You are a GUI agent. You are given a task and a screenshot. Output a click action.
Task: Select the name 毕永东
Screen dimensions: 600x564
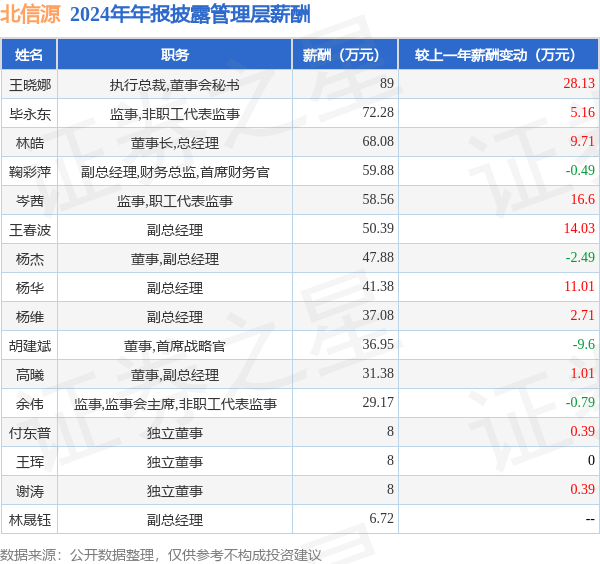(29, 114)
